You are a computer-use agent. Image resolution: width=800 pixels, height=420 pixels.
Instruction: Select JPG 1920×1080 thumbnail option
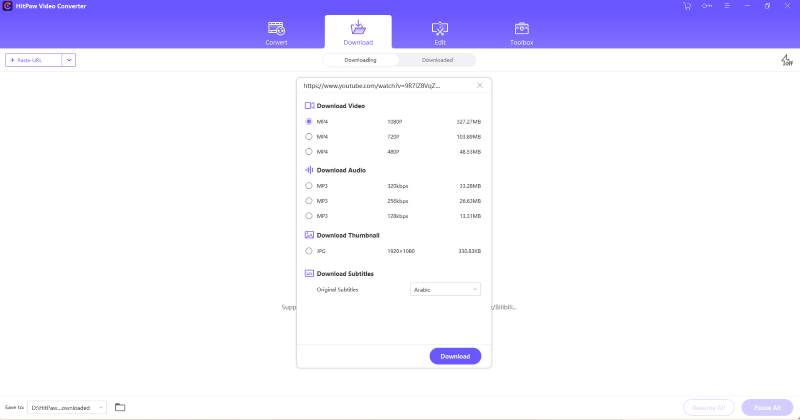point(309,251)
